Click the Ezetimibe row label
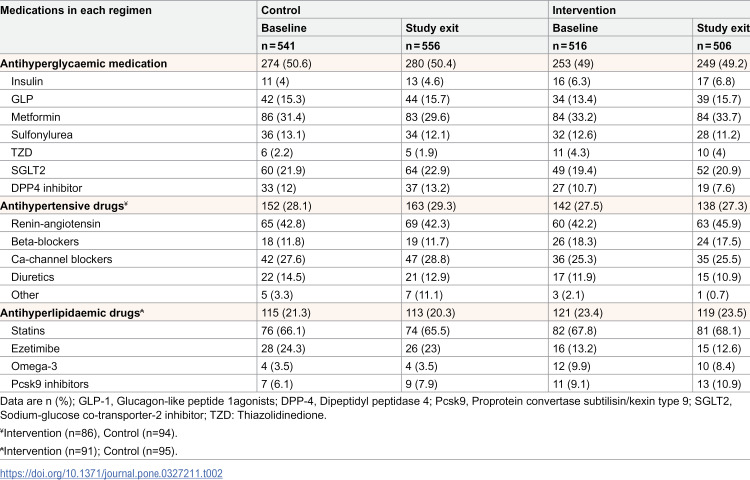This screenshot has width=750, height=480. [x=35, y=349]
